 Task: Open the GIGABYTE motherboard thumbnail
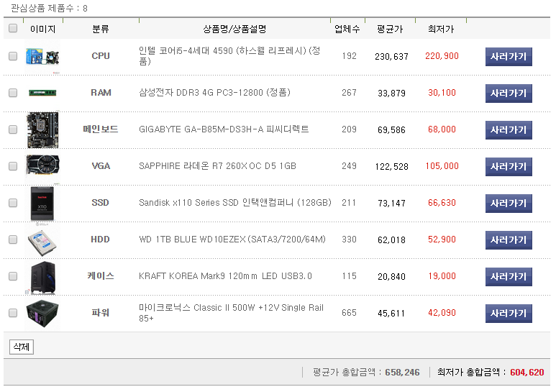pos(42,129)
